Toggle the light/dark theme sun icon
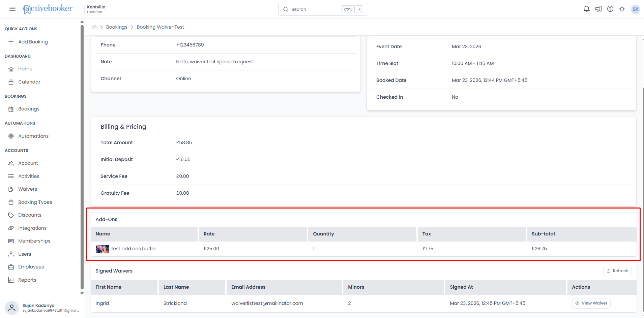644x318 pixels. click(x=622, y=9)
